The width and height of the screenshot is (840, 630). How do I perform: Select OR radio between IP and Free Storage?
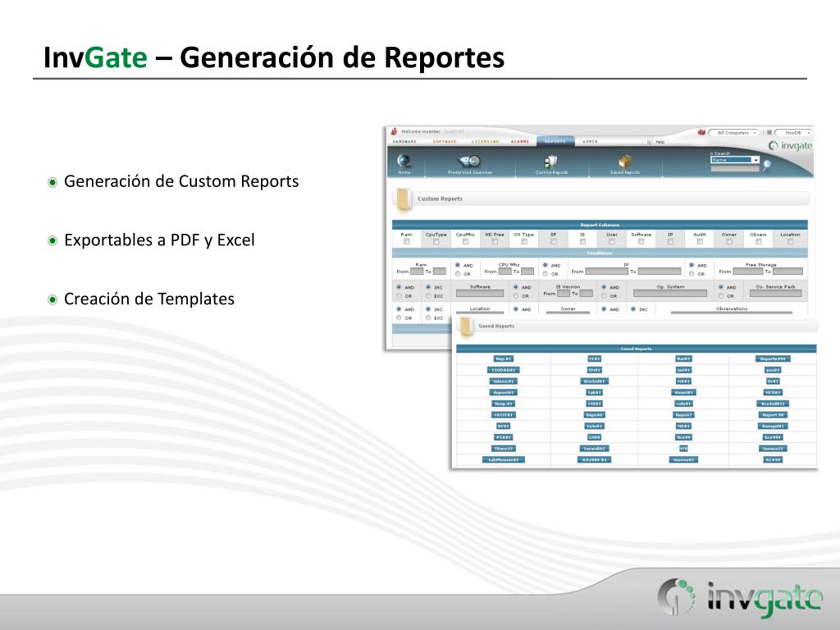tap(692, 274)
